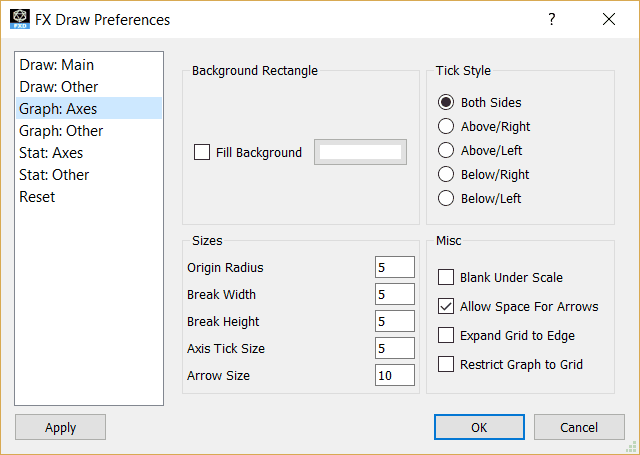Select Draw: Main in the category list
Image resolution: width=640 pixels, height=455 pixels.
click(89, 65)
